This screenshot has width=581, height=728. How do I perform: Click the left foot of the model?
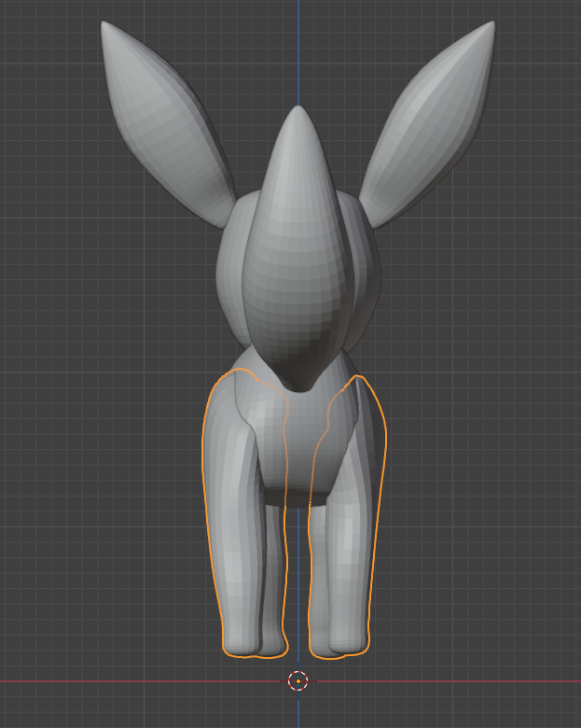point(252,642)
